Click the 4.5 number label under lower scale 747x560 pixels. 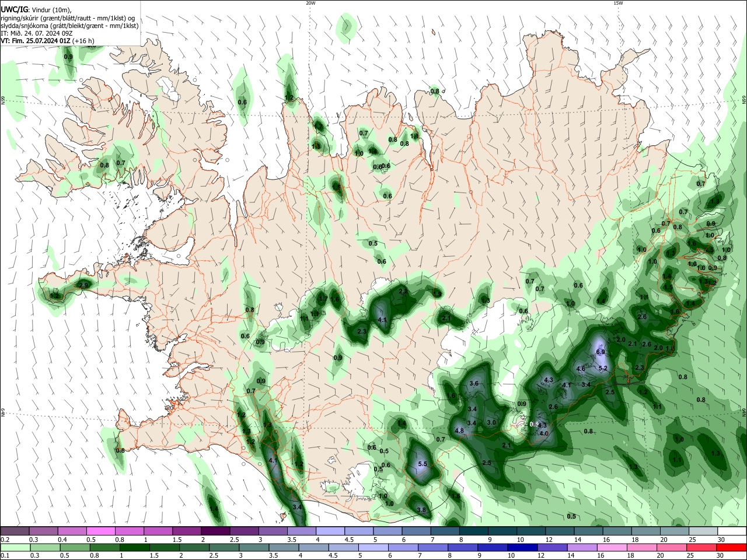coord(333,556)
